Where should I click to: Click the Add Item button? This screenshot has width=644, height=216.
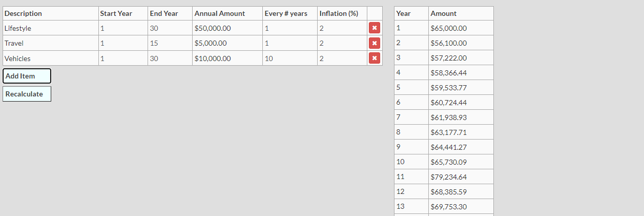[27, 76]
